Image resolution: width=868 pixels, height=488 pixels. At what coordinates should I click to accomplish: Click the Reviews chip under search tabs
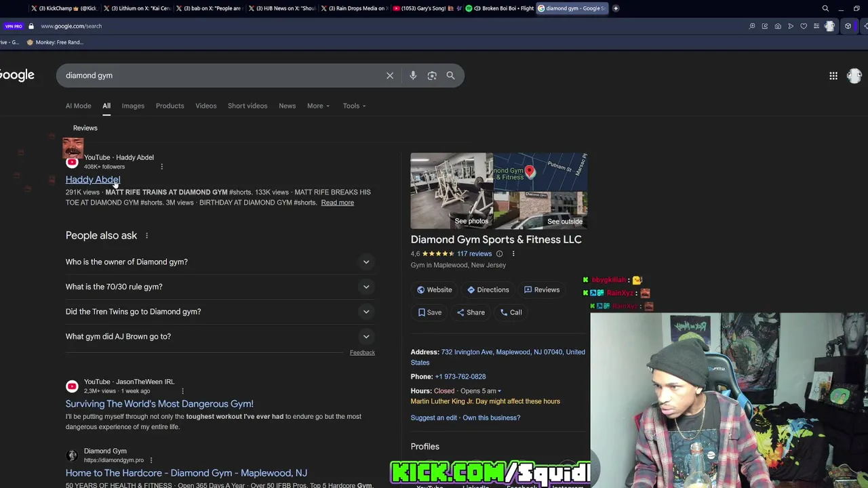click(85, 128)
